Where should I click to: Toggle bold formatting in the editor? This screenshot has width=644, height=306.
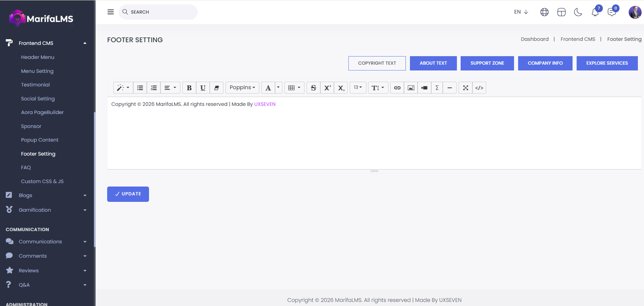pos(189,88)
